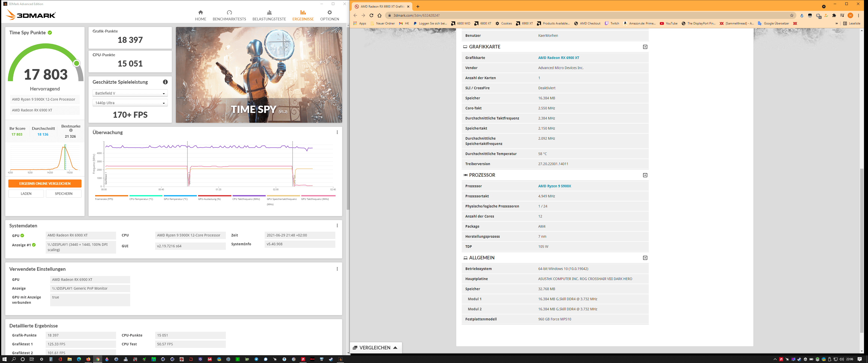Reload the browser page
Screen dimensions: 868x363
pyautogui.click(x=371, y=15)
